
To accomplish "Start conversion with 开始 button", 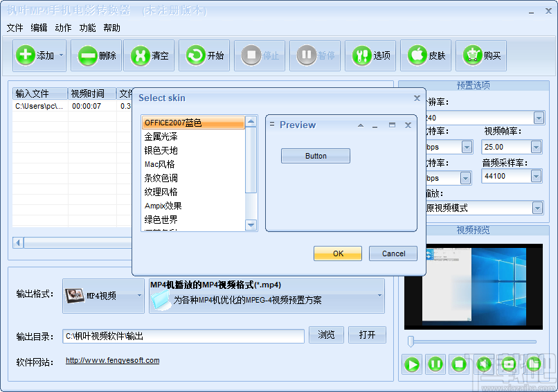I will [x=205, y=55].
